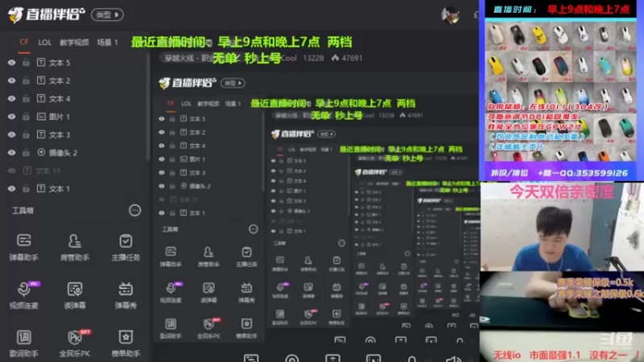Viewport: 644px width, 362px height.
Task: Open the 主播任务 tool
Action: 126,247
